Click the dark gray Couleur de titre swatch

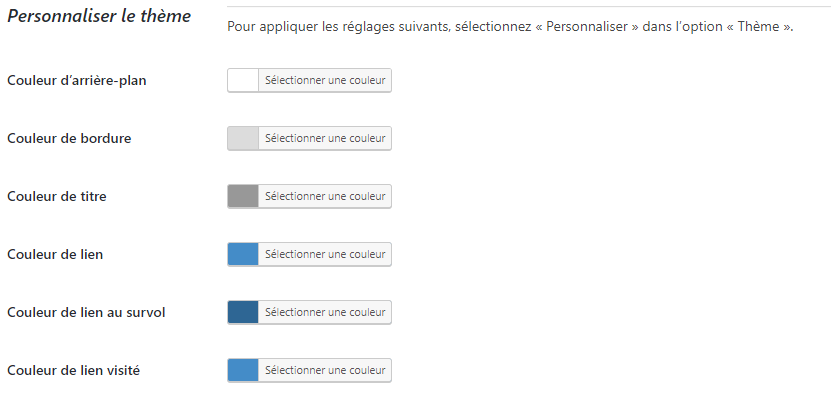tap(243, 197)
